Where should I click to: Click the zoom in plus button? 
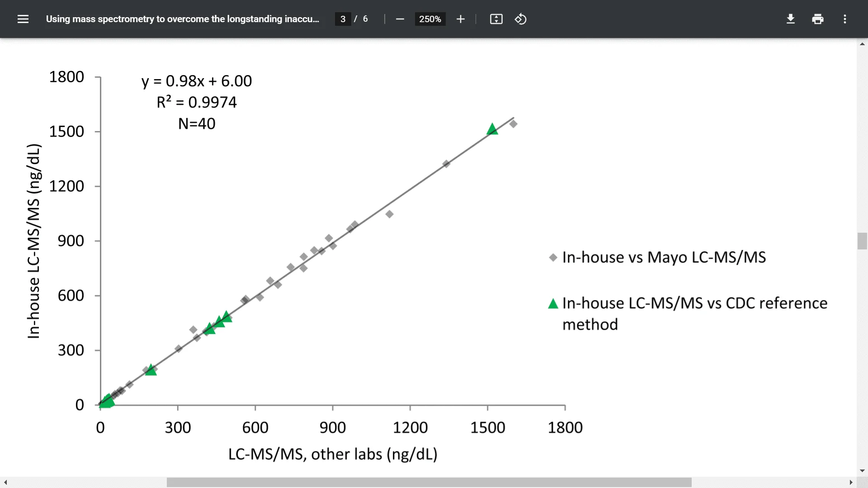click(x=460, y=19)
